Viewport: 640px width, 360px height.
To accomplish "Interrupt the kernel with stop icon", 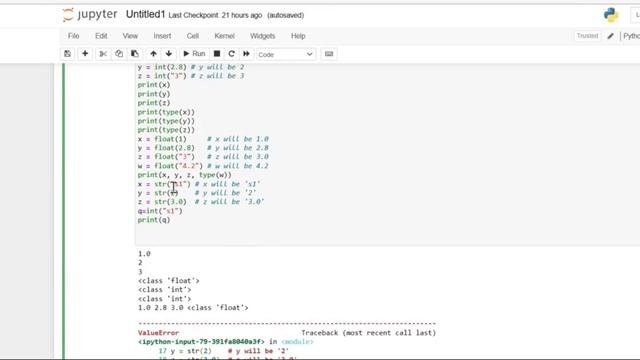I will (217, 54).
